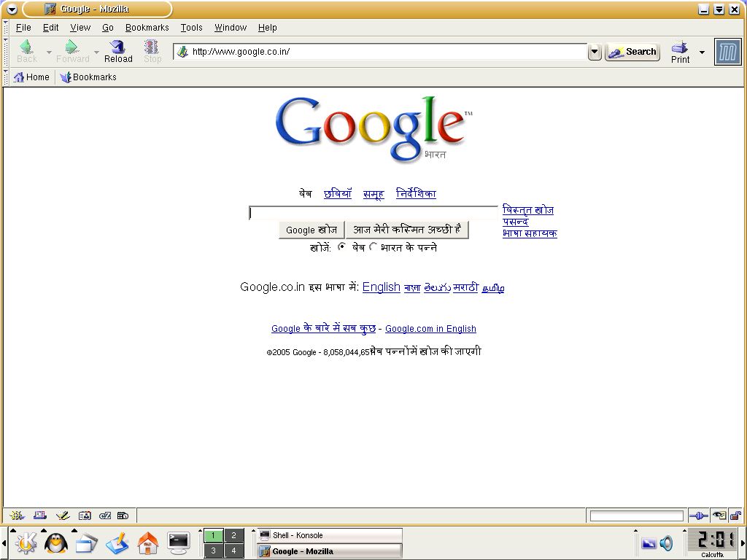Open the Go menu

coord(108,28)
